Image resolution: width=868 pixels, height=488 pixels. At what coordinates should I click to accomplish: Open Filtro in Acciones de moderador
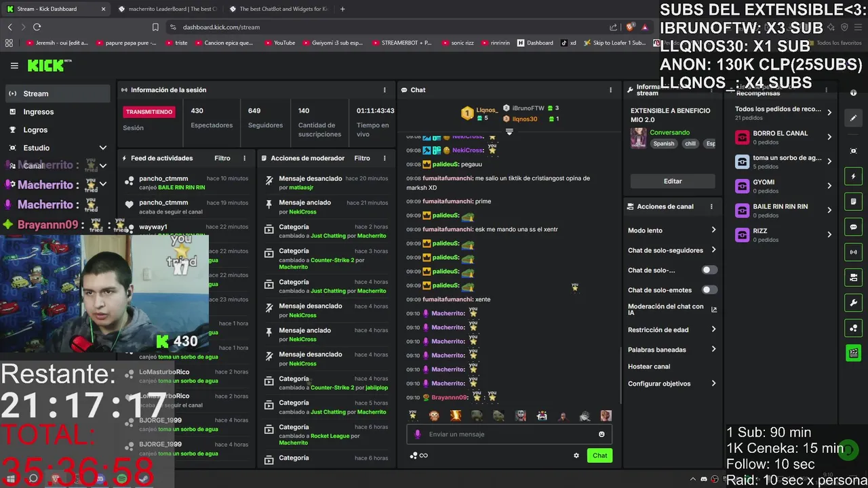tap(362, 158)
